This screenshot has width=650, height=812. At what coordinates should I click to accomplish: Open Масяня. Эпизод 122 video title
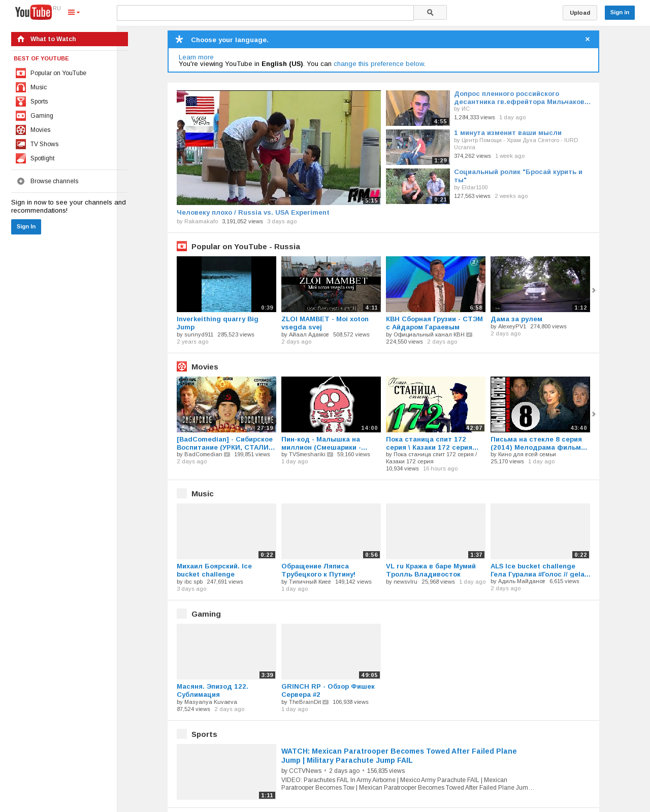click(x=213, y=691)
